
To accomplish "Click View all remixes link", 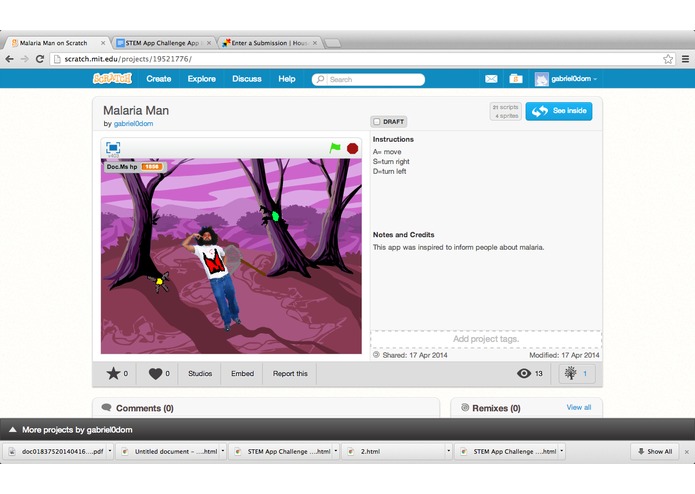I will tap(578, 407).
